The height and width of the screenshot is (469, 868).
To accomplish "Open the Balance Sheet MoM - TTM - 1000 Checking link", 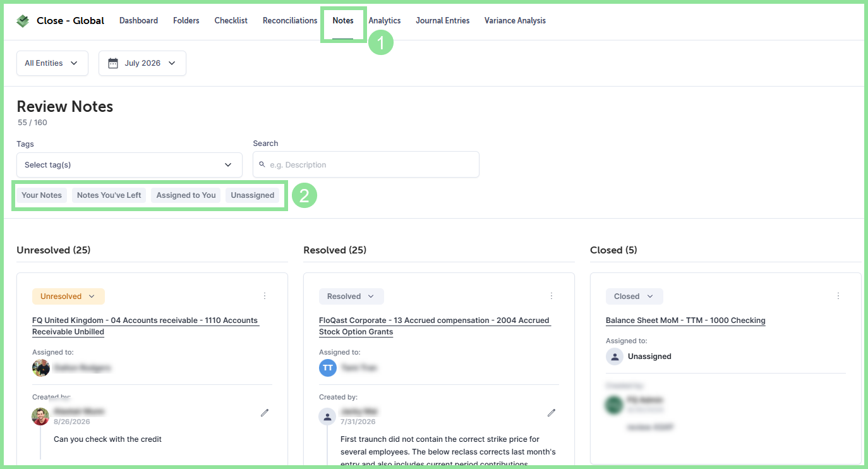I will (x=685, y=320).
